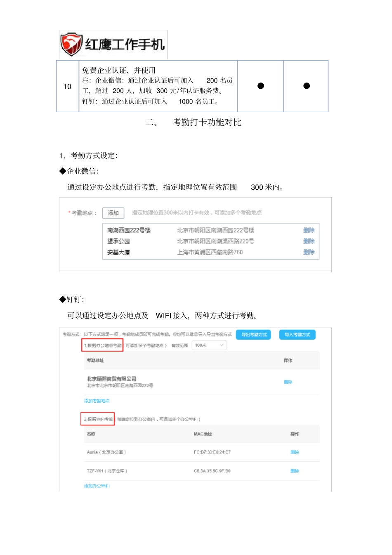Click the 二、考勤打卡功能对比 heading
The width and height of the screenshot is (392, 555).
click(x=194, y=122)
